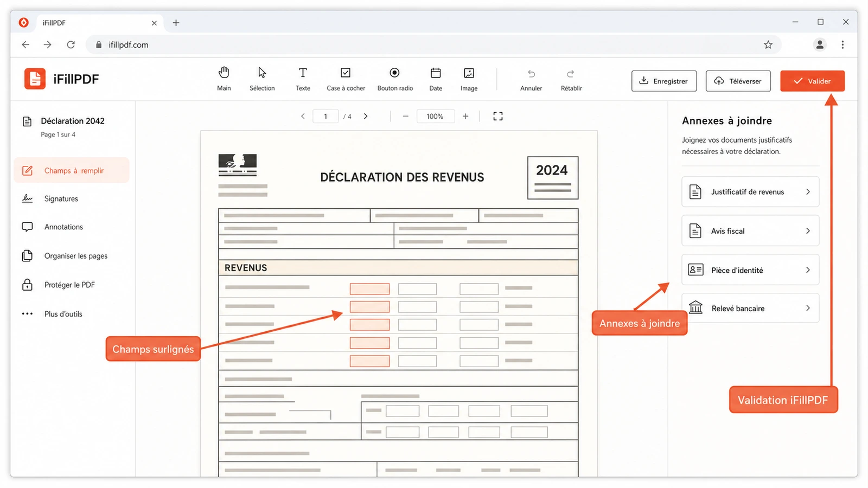
Task: Select the Main hand tool
Action: [224, 79]
